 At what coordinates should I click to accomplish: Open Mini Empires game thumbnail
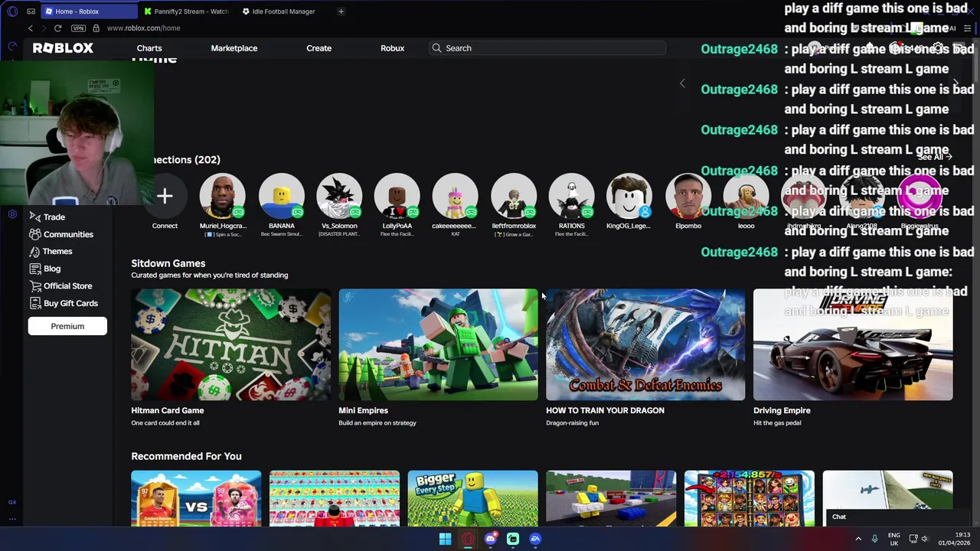438,344
